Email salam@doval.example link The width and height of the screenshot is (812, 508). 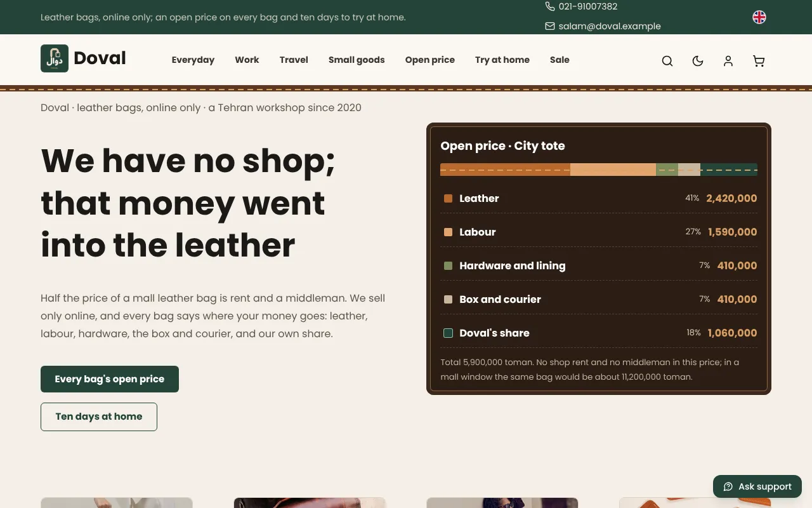(610, 26)
